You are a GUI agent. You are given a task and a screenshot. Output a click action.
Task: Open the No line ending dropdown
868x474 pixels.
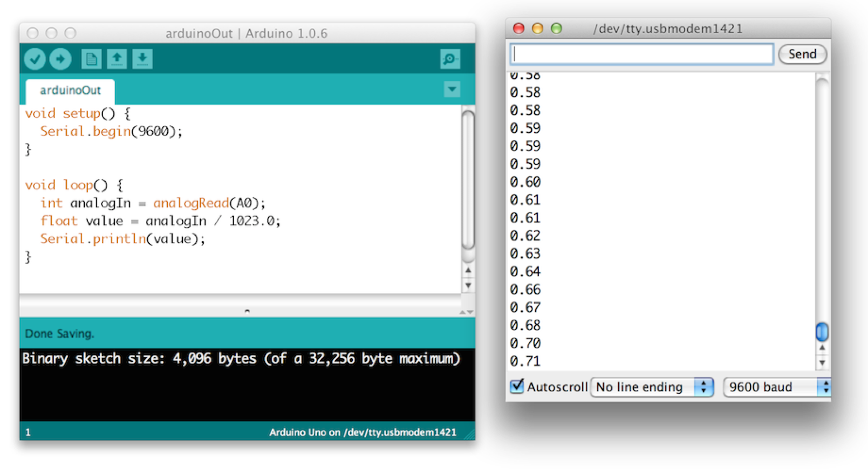(652, 387)
